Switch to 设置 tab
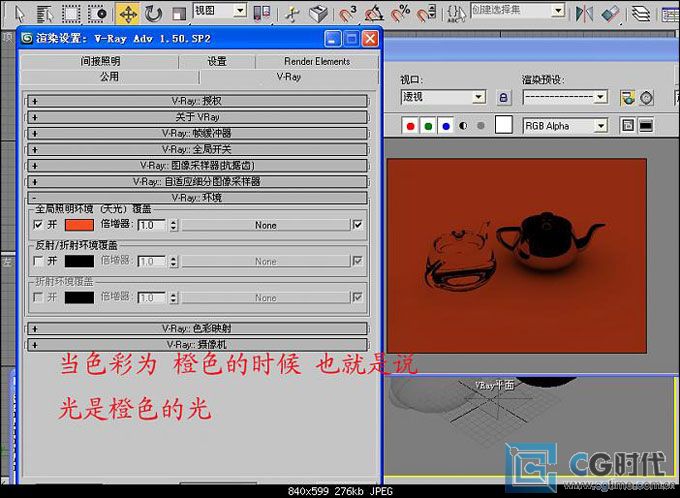 click(x=217, y=62)
